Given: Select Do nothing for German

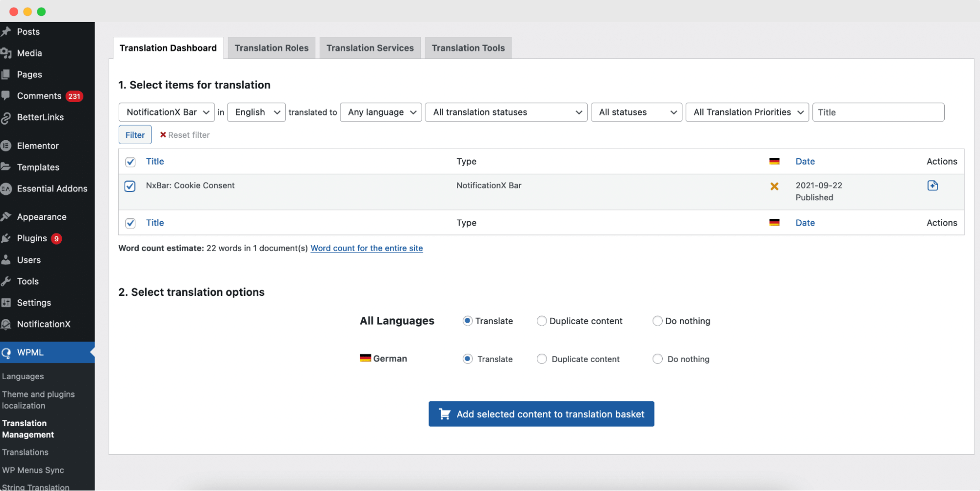Looking at the screenshot, I should coord(657,359).
